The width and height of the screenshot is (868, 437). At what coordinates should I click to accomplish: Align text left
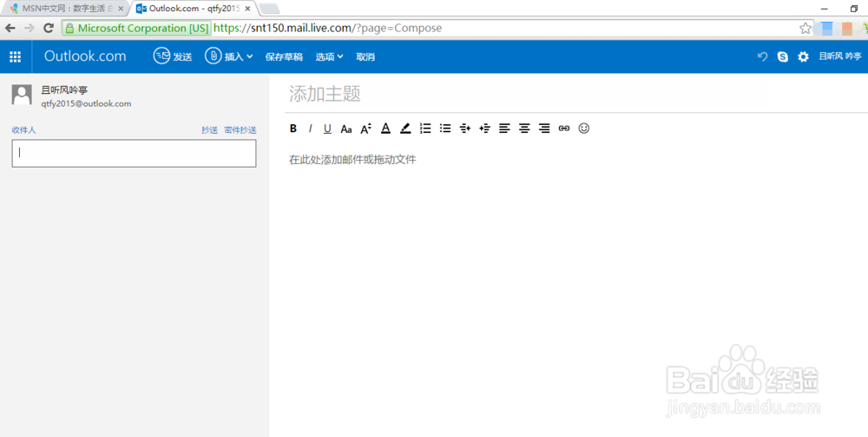pos(504,129)
